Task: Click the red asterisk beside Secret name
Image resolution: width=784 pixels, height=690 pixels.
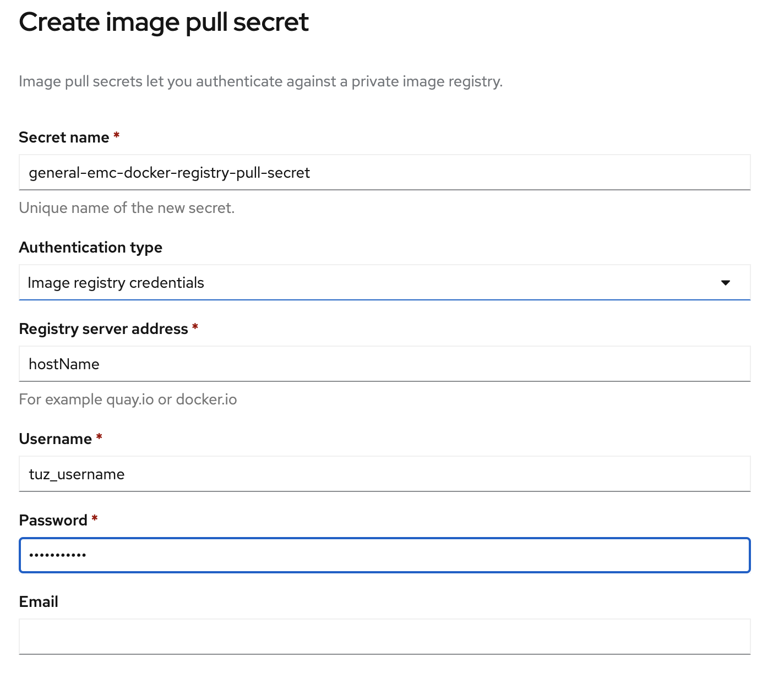Action: click(x=117, y=135)
